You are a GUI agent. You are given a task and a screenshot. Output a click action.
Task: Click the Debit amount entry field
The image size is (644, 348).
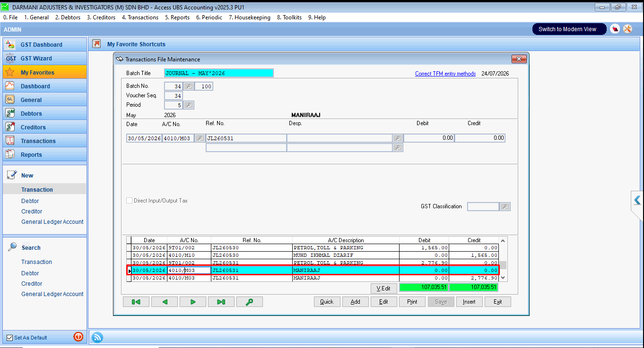point(429,138)
